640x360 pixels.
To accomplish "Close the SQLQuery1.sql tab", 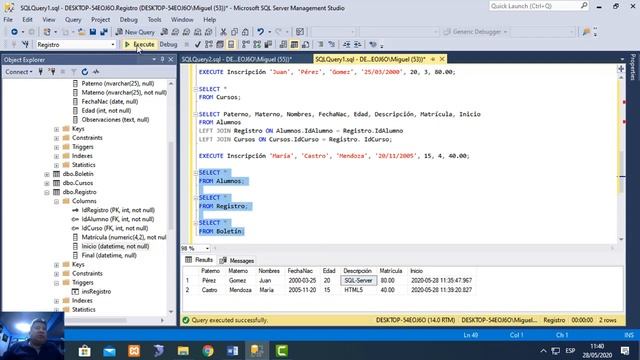I will 442,59.
